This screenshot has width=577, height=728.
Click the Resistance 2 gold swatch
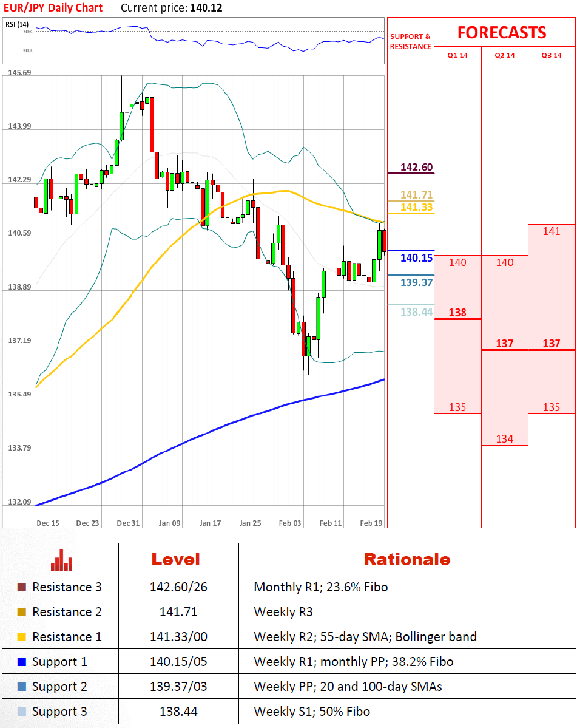[x=22, y=612]
